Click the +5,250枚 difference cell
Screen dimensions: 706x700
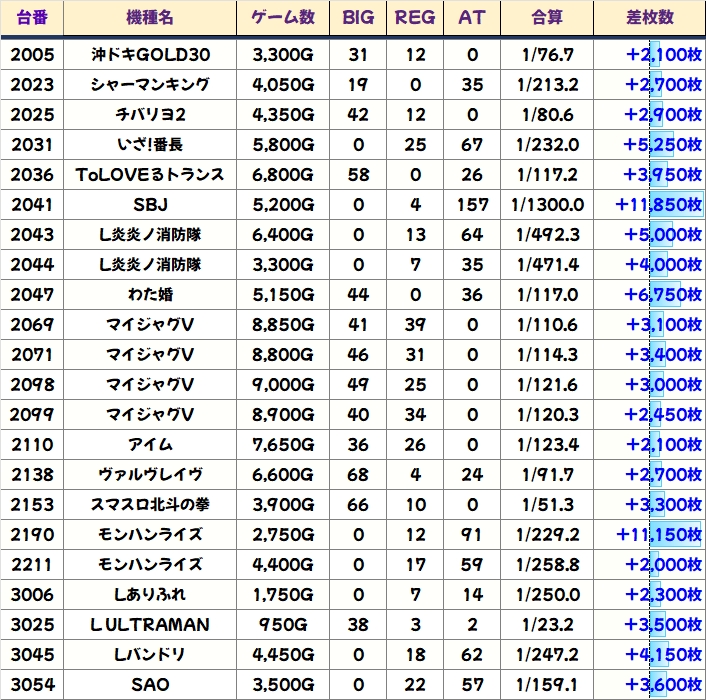pos(650,145)
